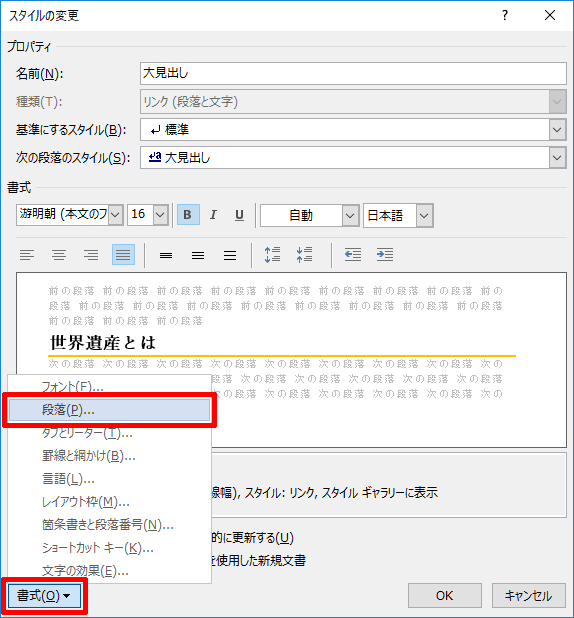This screenshot has height=618, width=574.
Task: Click the OK button
Action: click(x=445, y=596)
